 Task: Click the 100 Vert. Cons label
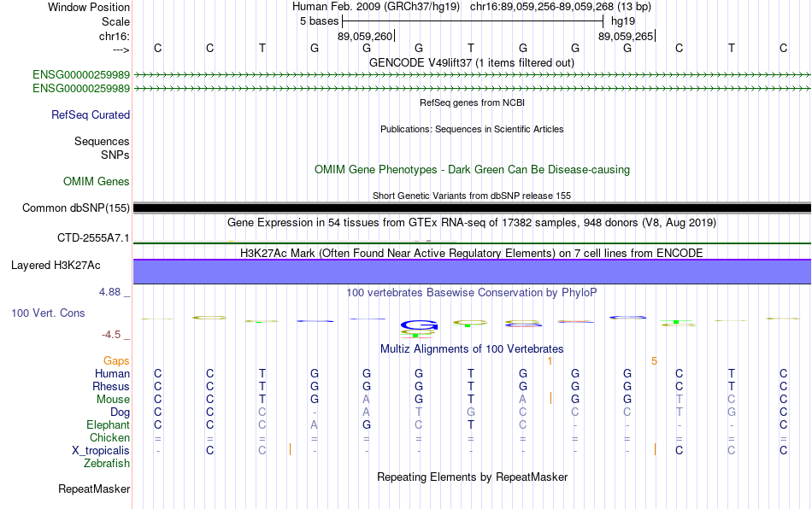point(48,313)
